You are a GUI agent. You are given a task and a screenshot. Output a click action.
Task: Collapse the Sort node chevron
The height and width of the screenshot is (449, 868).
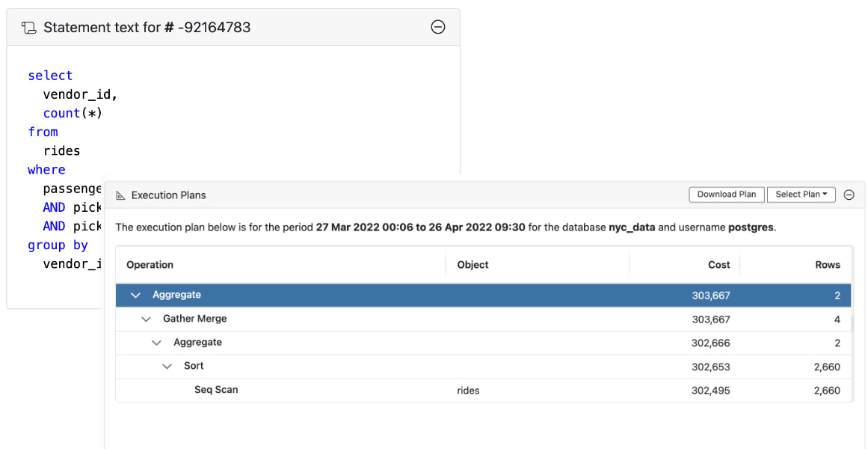pyautogui.click(x=167, y=367)
